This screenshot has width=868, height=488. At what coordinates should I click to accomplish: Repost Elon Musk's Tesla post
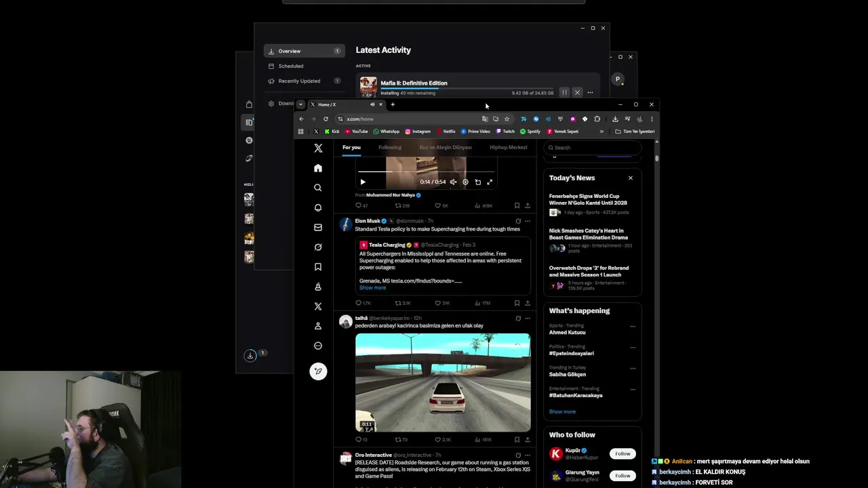point(403,303)
